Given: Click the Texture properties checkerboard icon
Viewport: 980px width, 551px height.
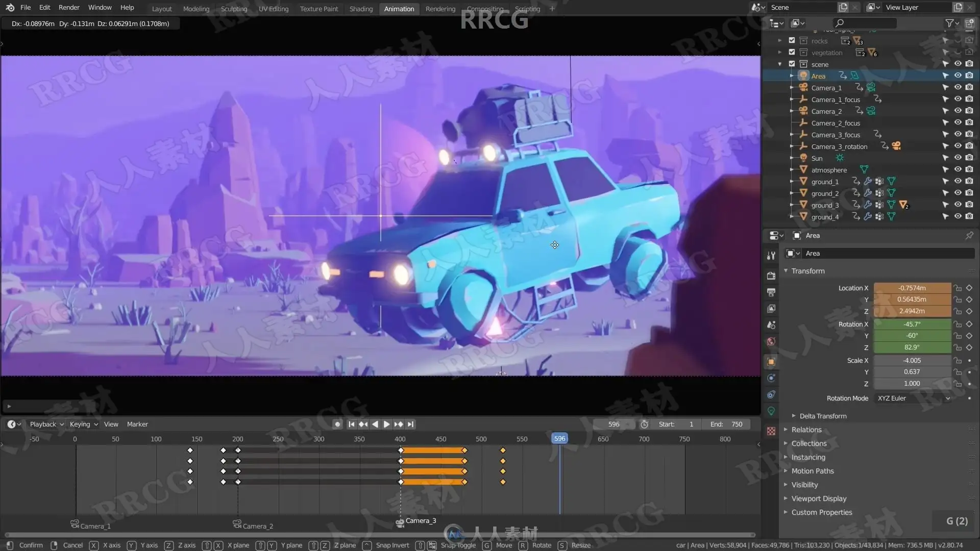Looking at the screenshot, I should click(771, 431).
